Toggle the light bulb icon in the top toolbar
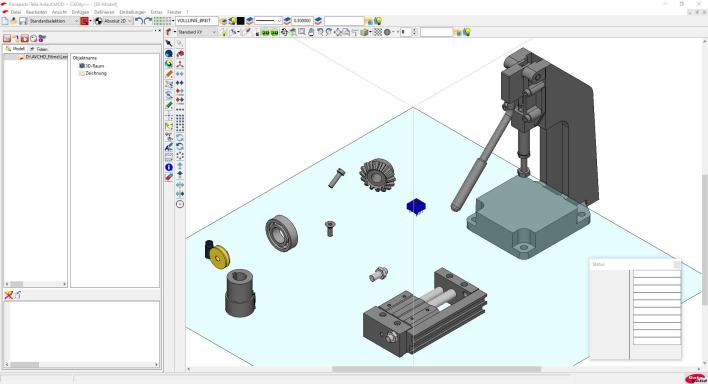Screen dimensions: 708x384 click(378, 21)
